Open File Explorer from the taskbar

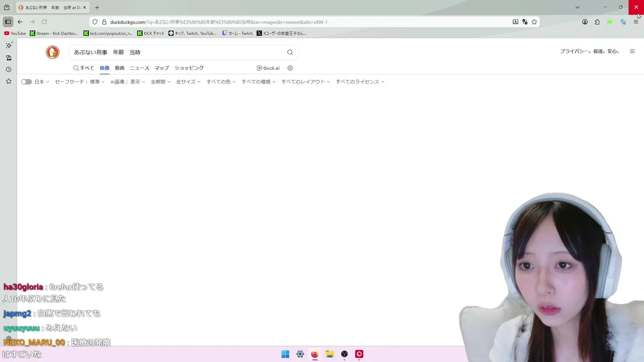(330, 354)
